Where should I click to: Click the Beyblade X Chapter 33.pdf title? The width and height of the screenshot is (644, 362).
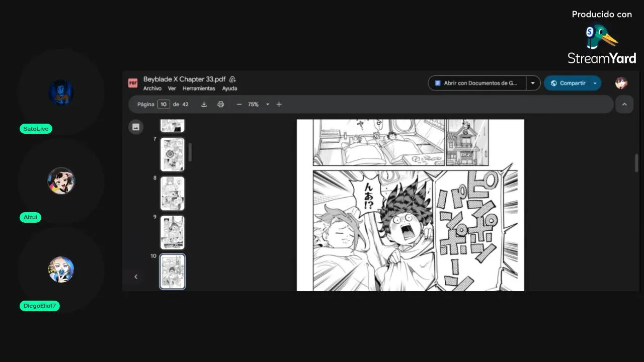click(185, 79)
